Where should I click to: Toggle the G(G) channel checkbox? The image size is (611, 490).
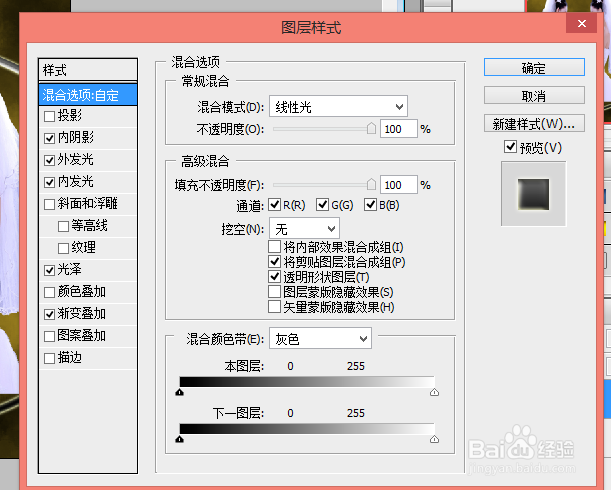[x=323, y=204]
